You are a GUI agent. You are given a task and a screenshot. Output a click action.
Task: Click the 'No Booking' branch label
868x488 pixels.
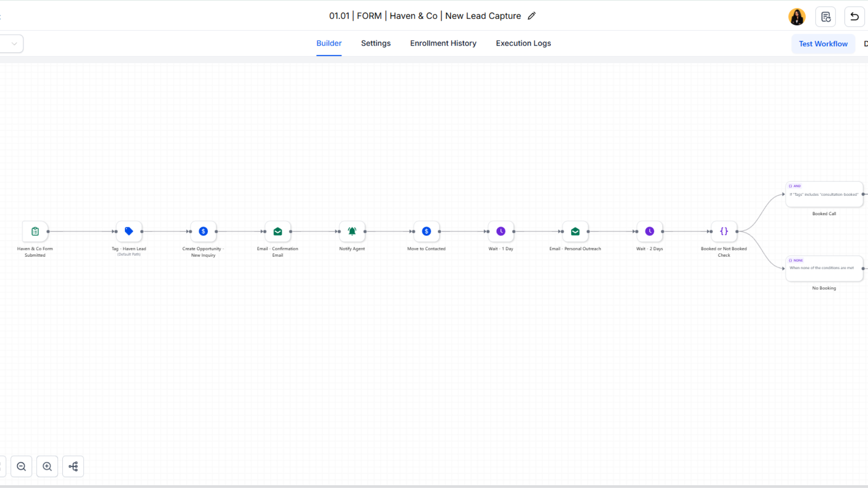pyautogui.click(x=824, y=288)
